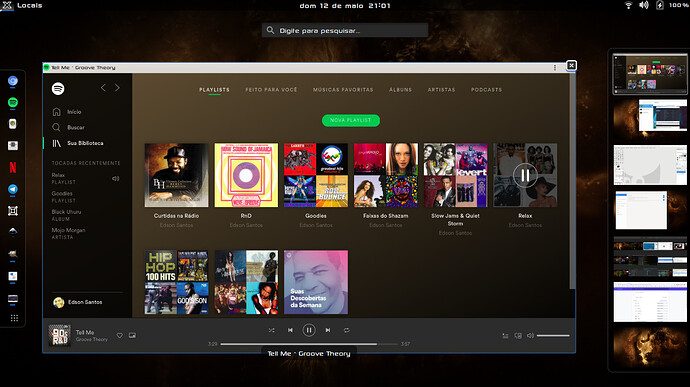Toggle shuffle playback
The width and height of the screenshot is (690, 387).
click(272, 330)
